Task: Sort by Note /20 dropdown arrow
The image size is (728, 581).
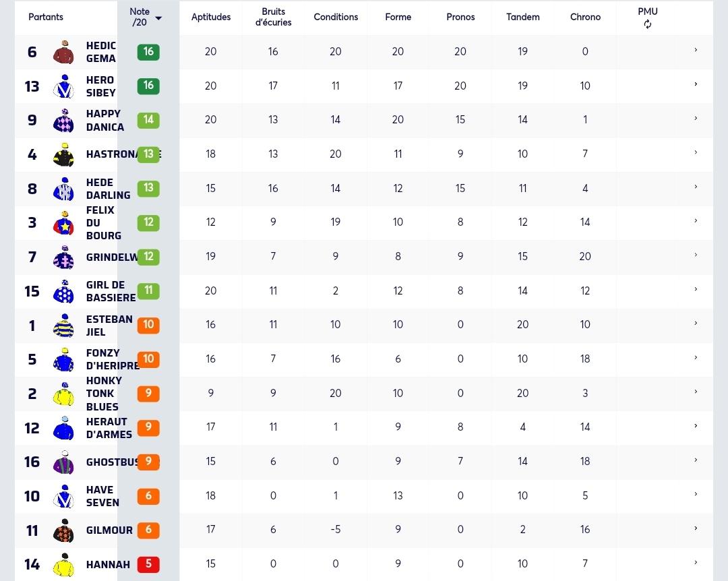Action: click(158, 19)
